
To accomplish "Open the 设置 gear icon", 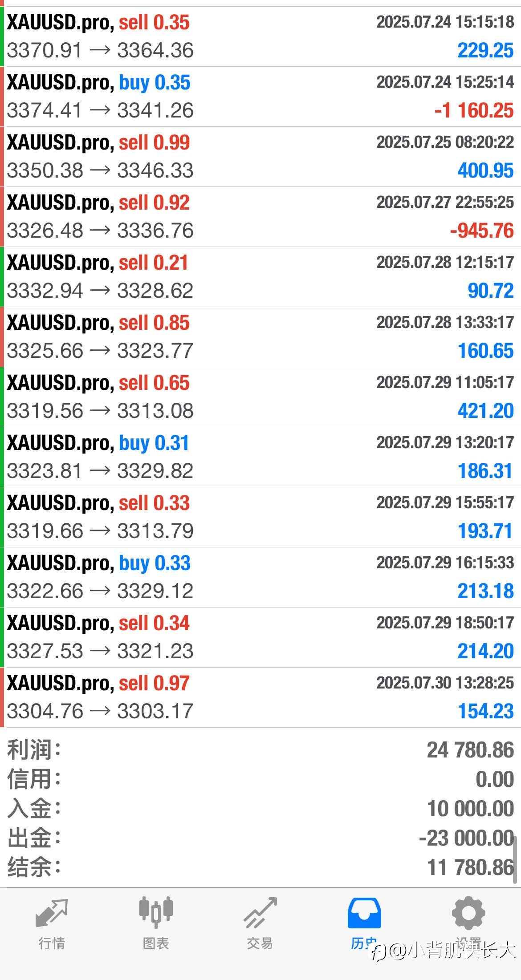I will click(468, 913).
